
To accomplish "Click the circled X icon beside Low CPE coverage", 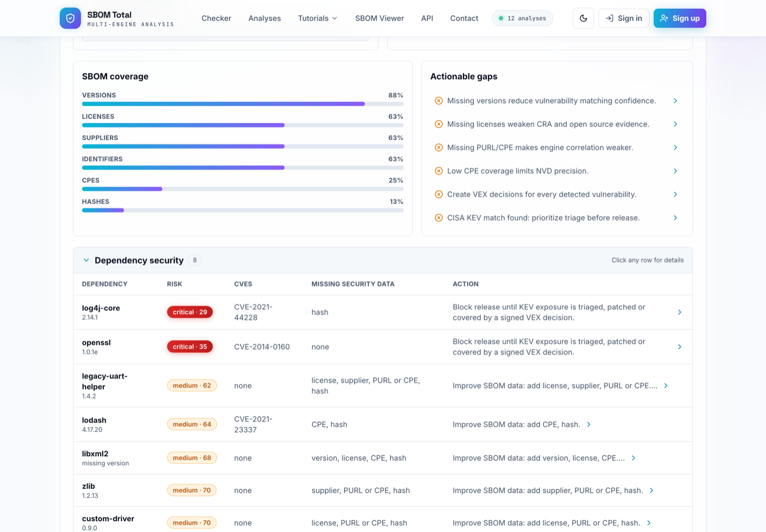I will click(439, 171).
